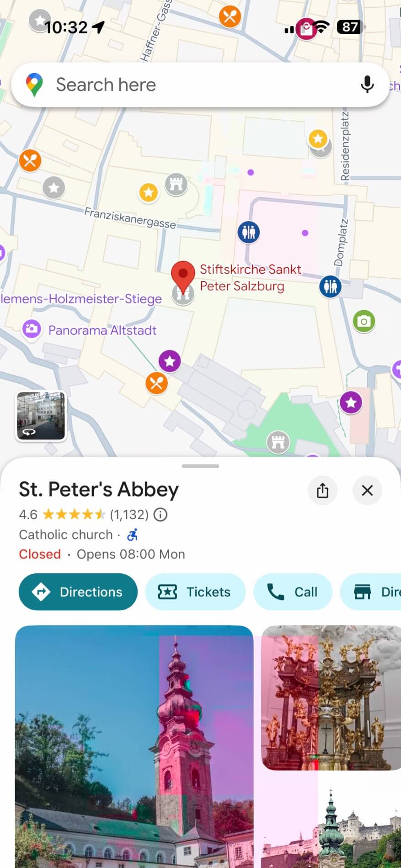Tap the Google Maps logo in search bar
Viewport: 401px width, 868px height.
(x=34, y=85)
